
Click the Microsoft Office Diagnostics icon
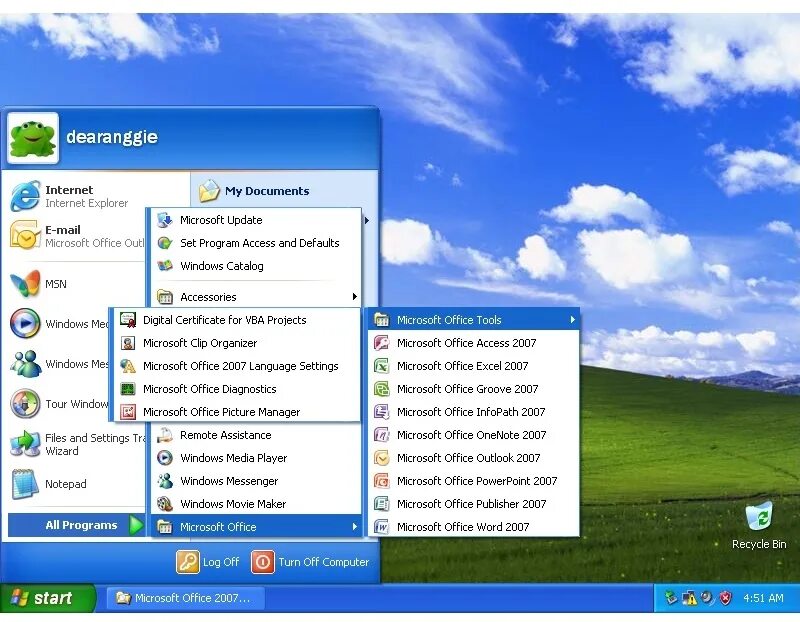128,389
